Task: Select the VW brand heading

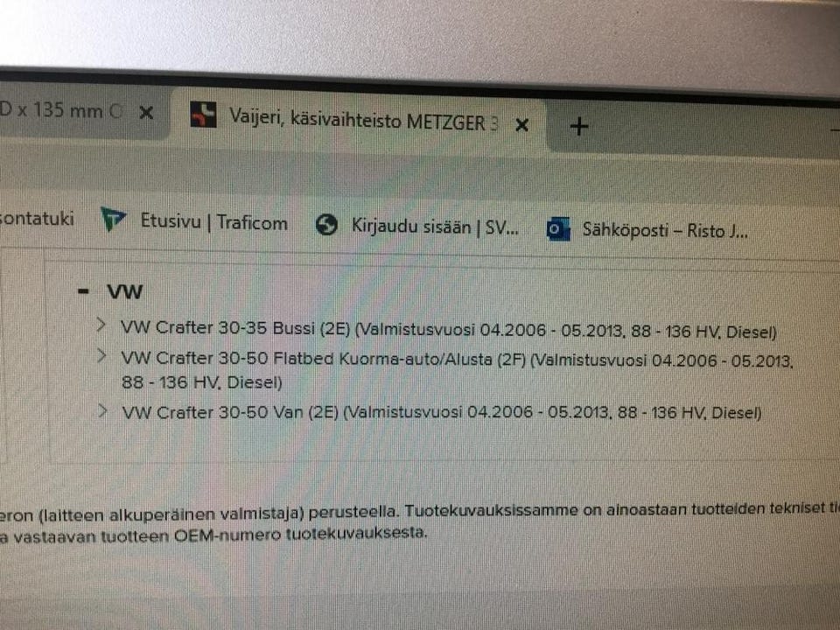Action: (x=125, y=292)
